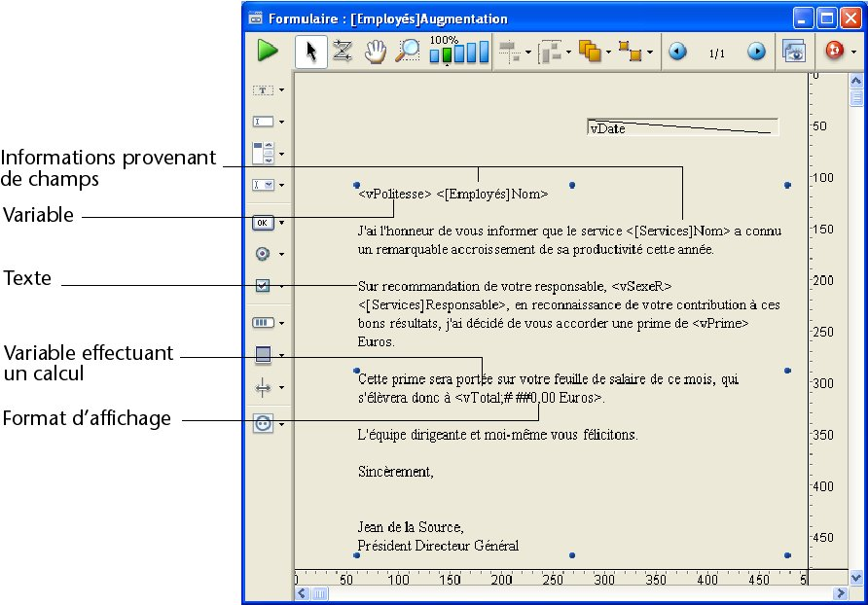Image resolution: width=868 pixels, height=605 pixels.
Task: Choose the hand move tool
Action: click(x=375, y=52)
